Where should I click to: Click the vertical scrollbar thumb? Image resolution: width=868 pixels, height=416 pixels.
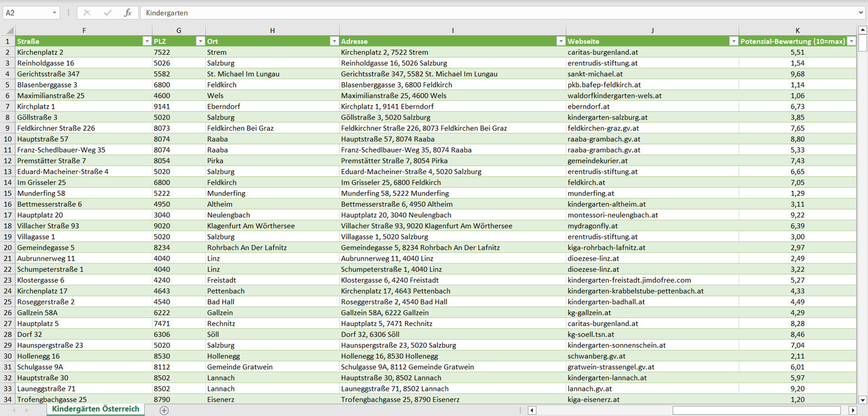click(x=863, y=43)
